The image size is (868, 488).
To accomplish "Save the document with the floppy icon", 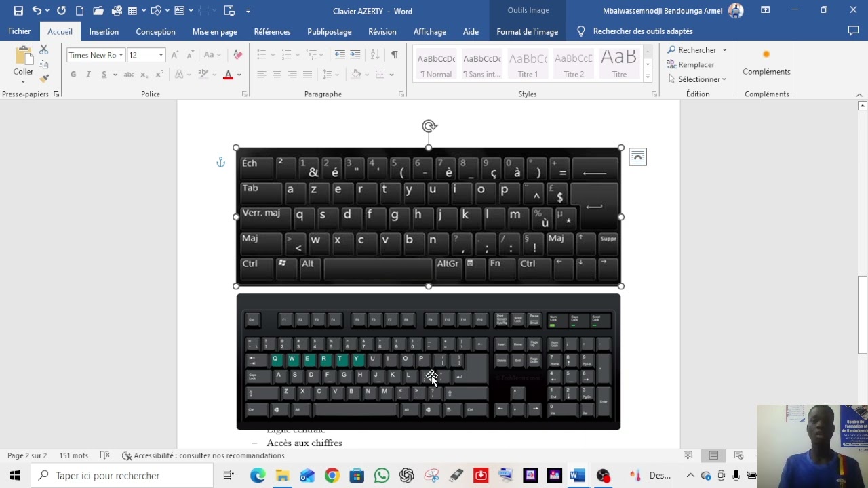I will point(18,11).
